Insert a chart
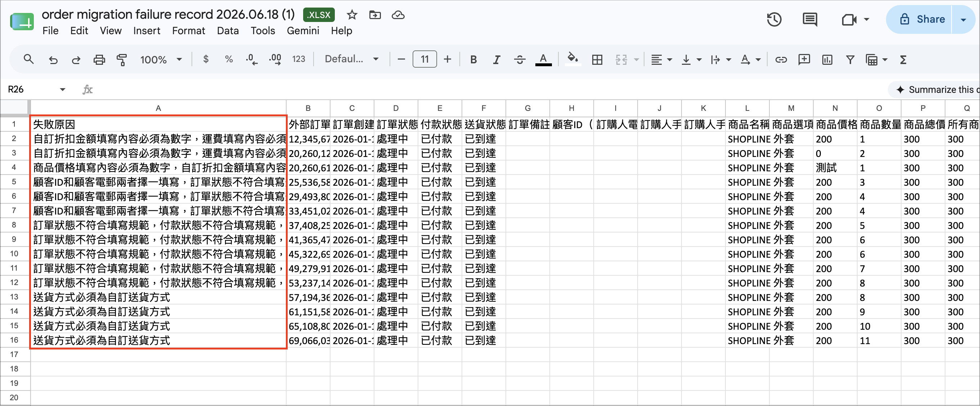 [827, 60]
